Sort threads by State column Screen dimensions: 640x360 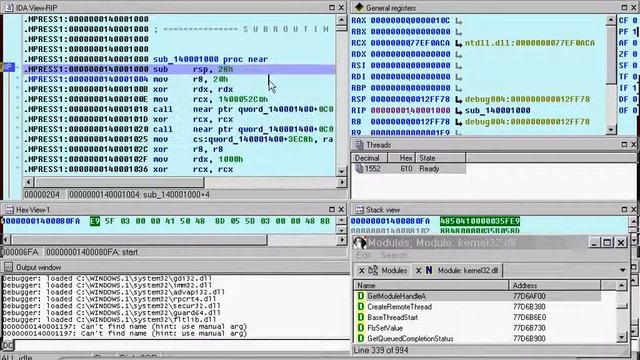coord(440,158)
